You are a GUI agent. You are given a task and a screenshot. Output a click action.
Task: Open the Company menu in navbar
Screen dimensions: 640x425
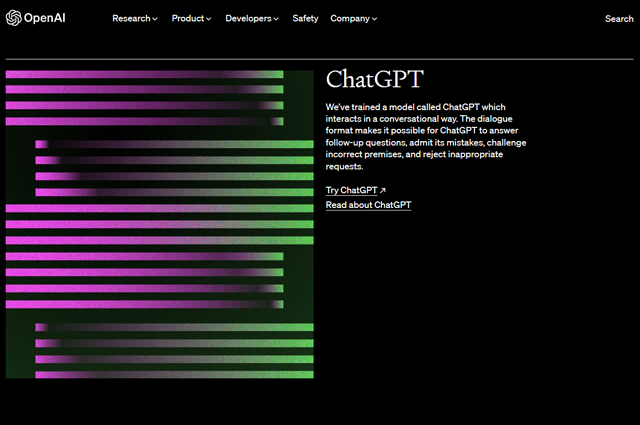tap(353, 18)
